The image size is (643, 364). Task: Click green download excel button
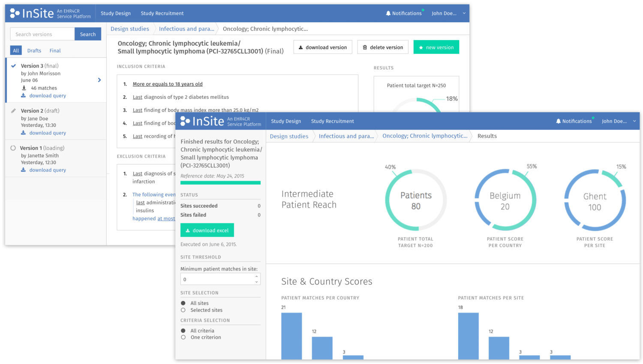(x=207, y=230)
